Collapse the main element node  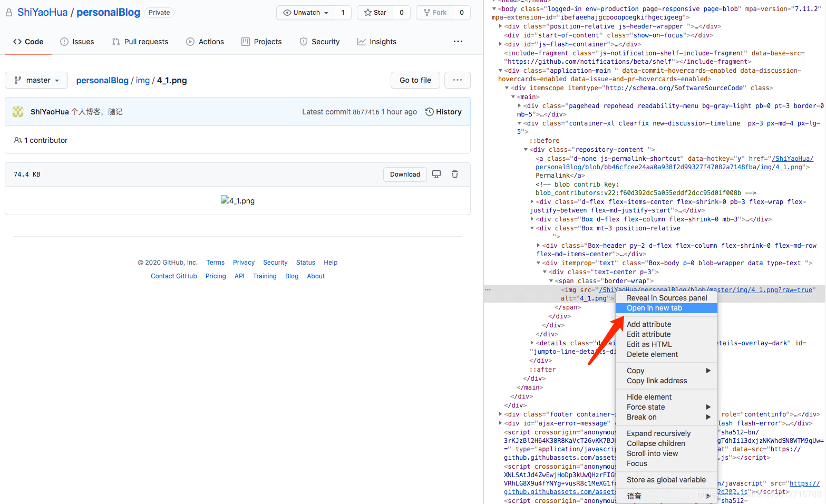tap(513, 97)
